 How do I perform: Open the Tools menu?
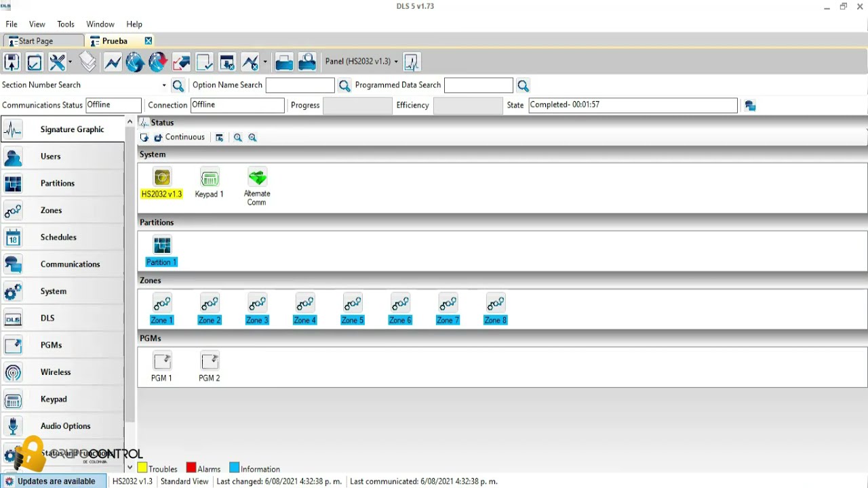[66, 24]
